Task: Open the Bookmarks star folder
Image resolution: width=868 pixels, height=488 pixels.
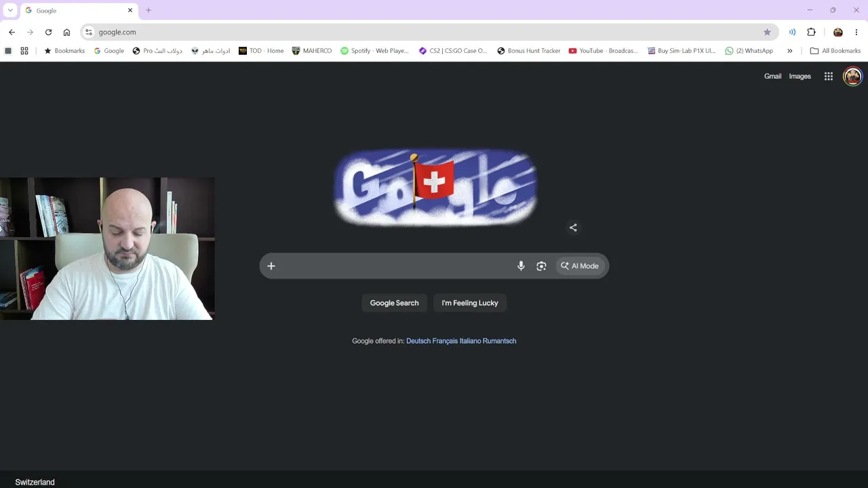Action: (64, 51)
